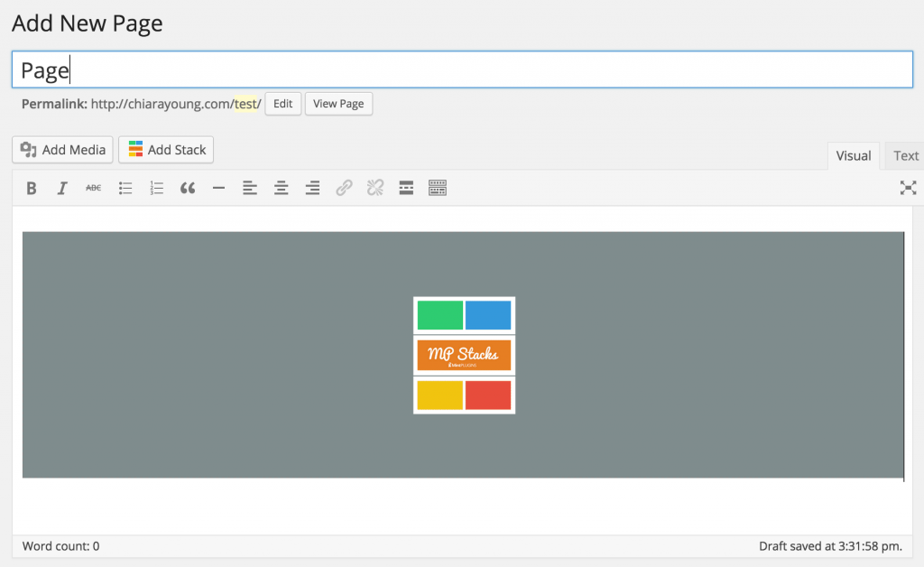Switch to the Visual editor tab
The width and height of the screenshot is (924, 567).
(854, 155)
